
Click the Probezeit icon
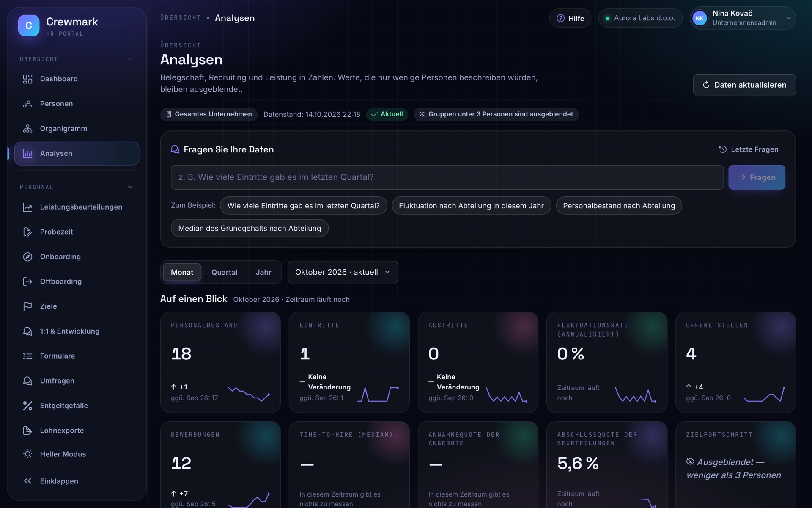(x=27, y=232)
